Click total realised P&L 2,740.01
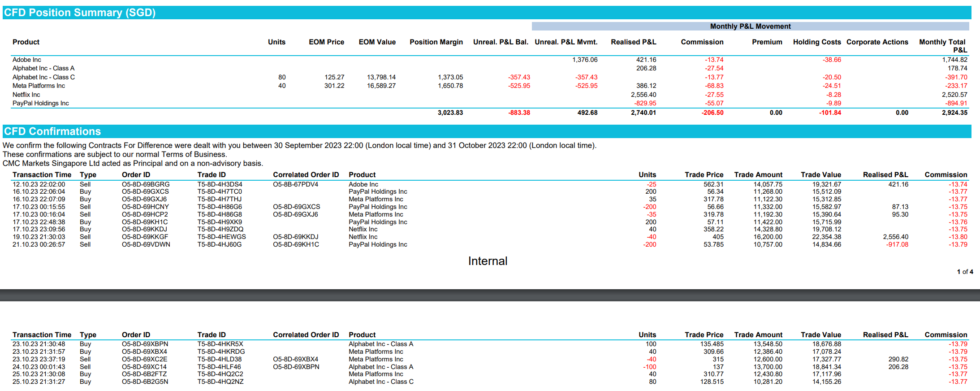The width and height of the screenshot is (980, 391). pos(643,113)
